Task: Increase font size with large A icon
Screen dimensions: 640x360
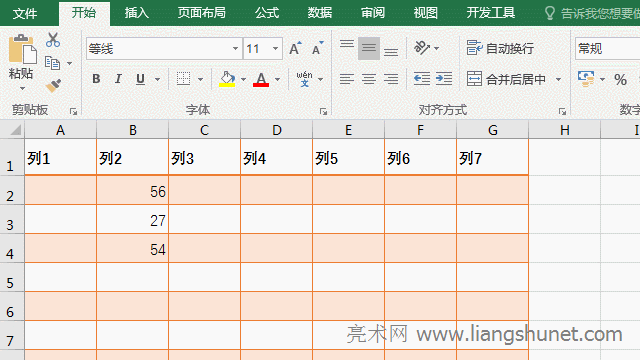Action: click(x=296, y=48)
